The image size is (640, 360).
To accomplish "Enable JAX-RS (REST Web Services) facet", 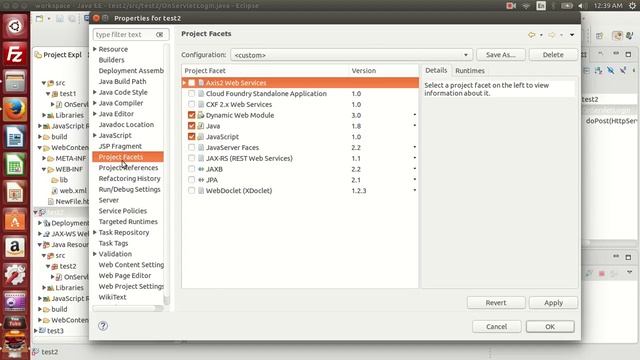I will pos(191,158).
